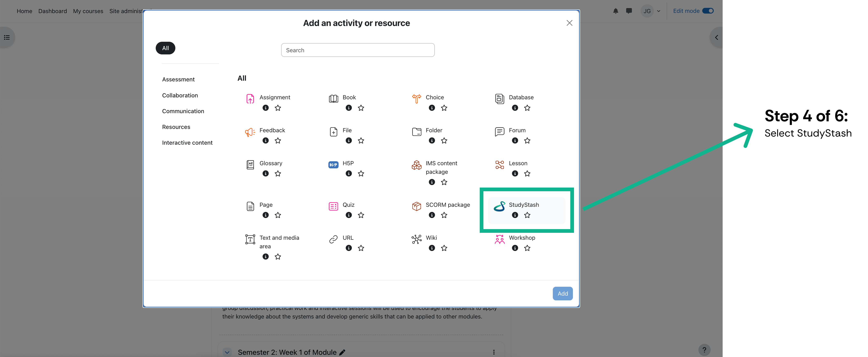Switch to the Collaboration category

[180, 96]
